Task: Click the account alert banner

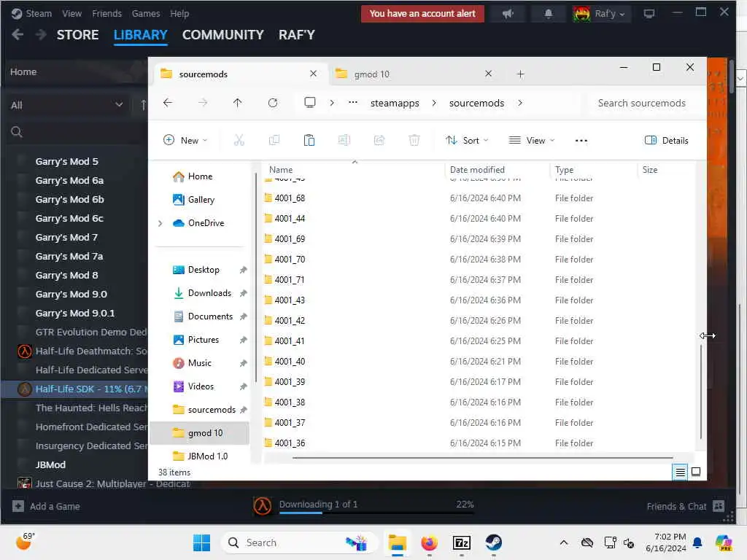Action: tap(422, 14)
